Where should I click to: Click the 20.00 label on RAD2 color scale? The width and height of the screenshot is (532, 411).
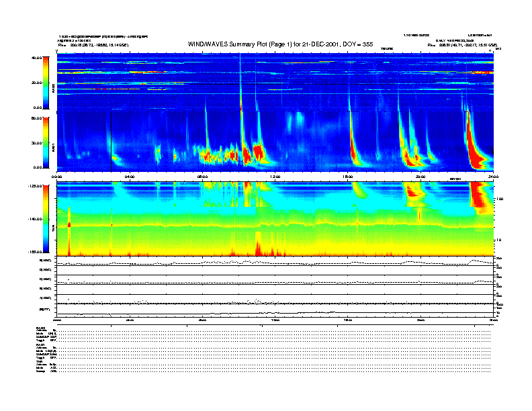[37, 83]
